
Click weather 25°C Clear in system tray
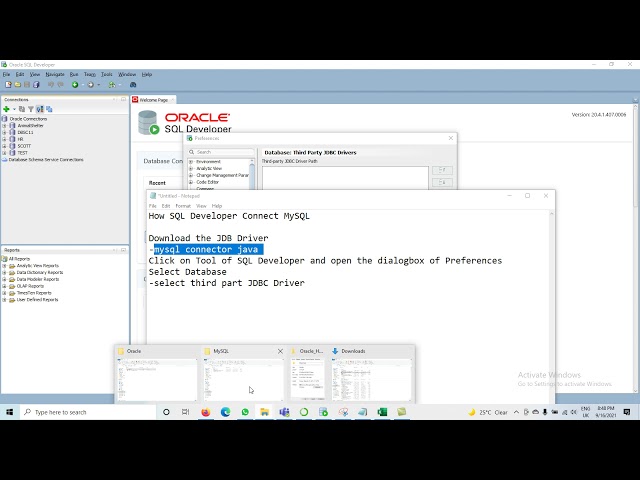(x=488, y=412)
